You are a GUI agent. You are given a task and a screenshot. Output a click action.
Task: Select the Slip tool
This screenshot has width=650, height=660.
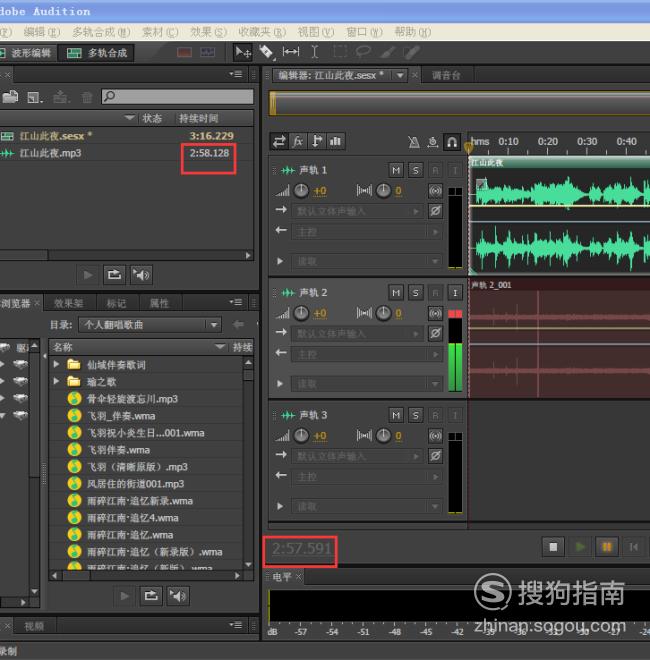(x=291, y=52)
